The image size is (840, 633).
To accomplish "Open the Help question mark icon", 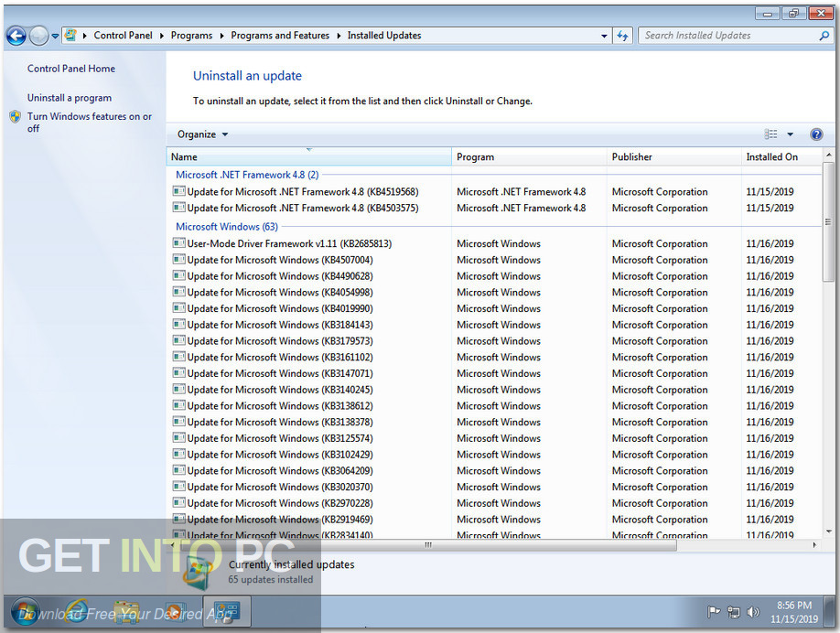I will tap(816, 134).
